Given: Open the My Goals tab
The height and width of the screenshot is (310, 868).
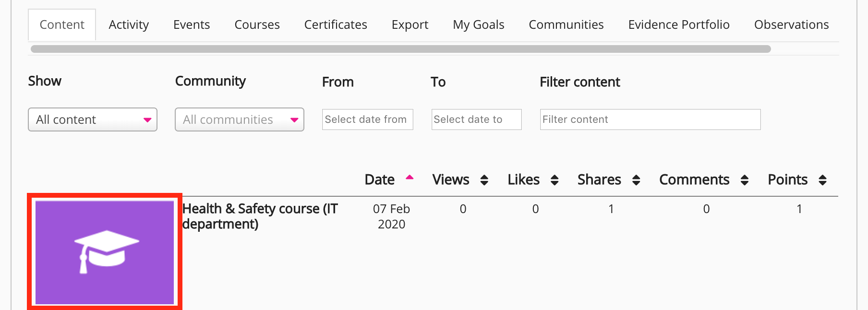Looking at the screenshot, I should click(x=478, y=24).
